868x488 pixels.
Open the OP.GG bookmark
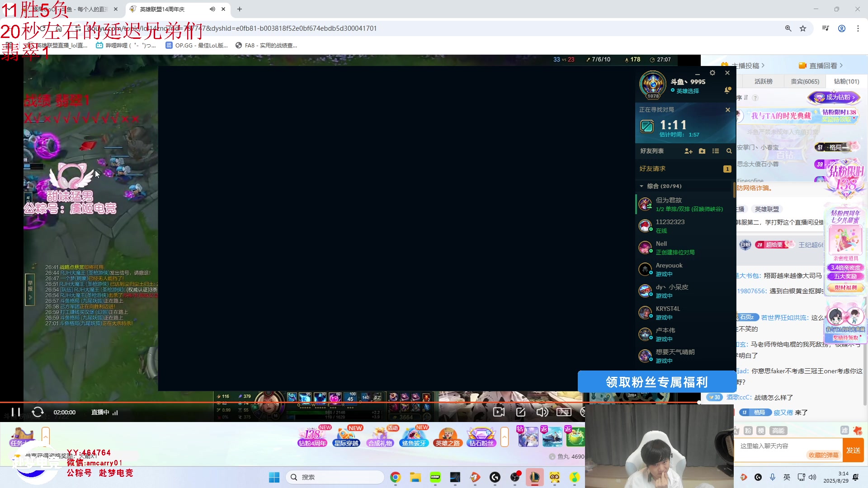(197, 45)
